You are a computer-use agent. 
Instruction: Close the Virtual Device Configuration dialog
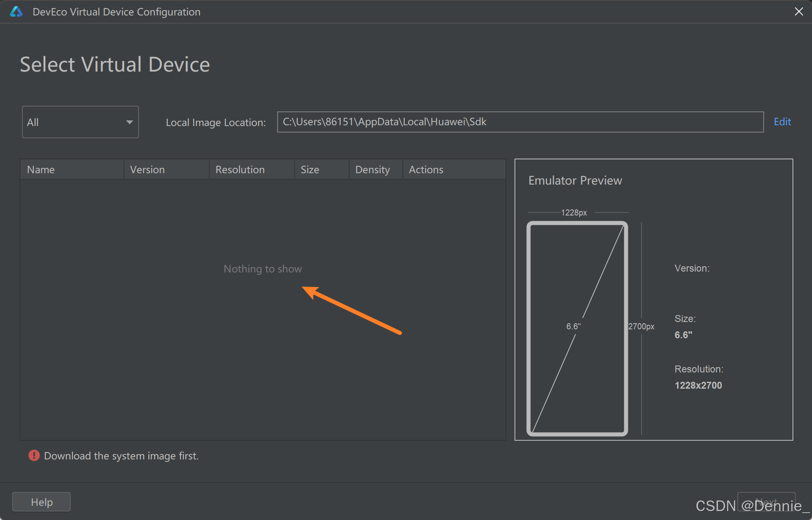tap(799, 12)
